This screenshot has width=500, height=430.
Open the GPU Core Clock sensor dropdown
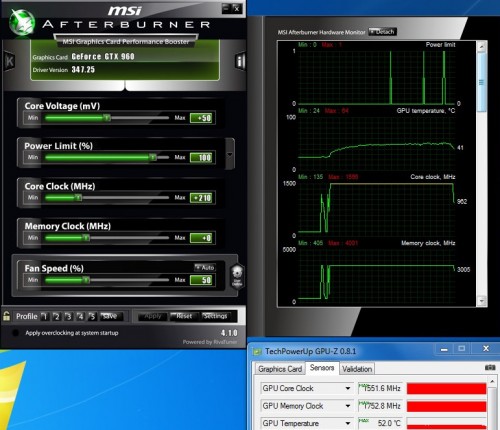click(x=348, y=388)
